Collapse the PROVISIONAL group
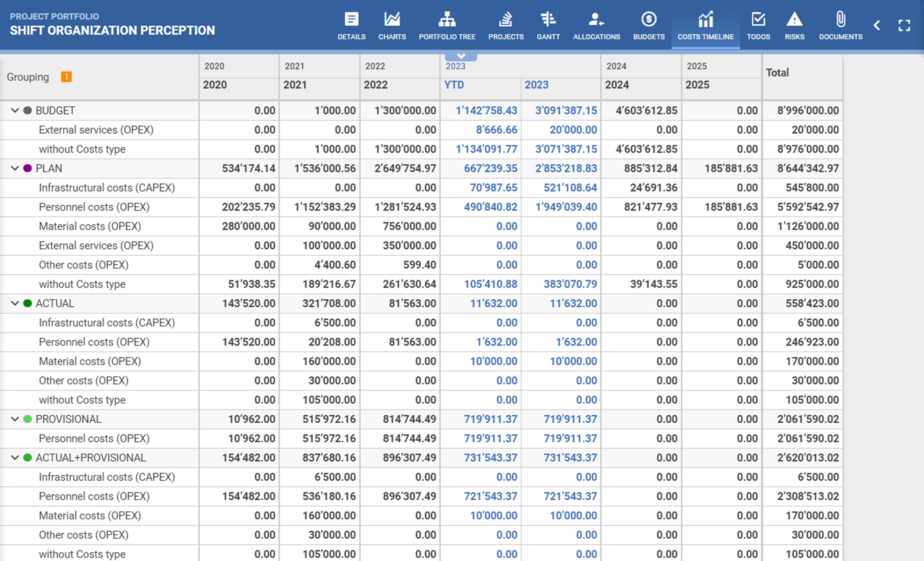This screenshot has height=561, width=924. click(15, 419)
